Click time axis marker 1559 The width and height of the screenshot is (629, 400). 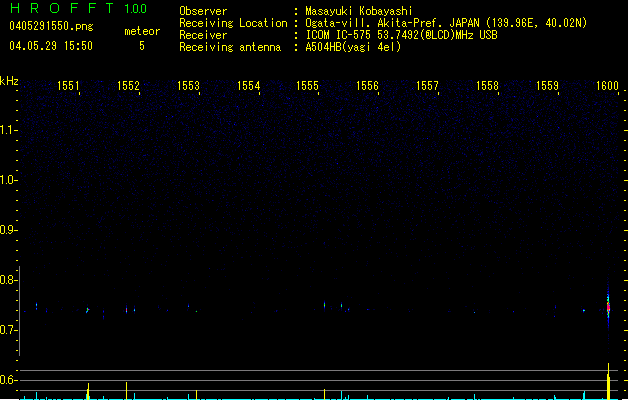point(547,85)
